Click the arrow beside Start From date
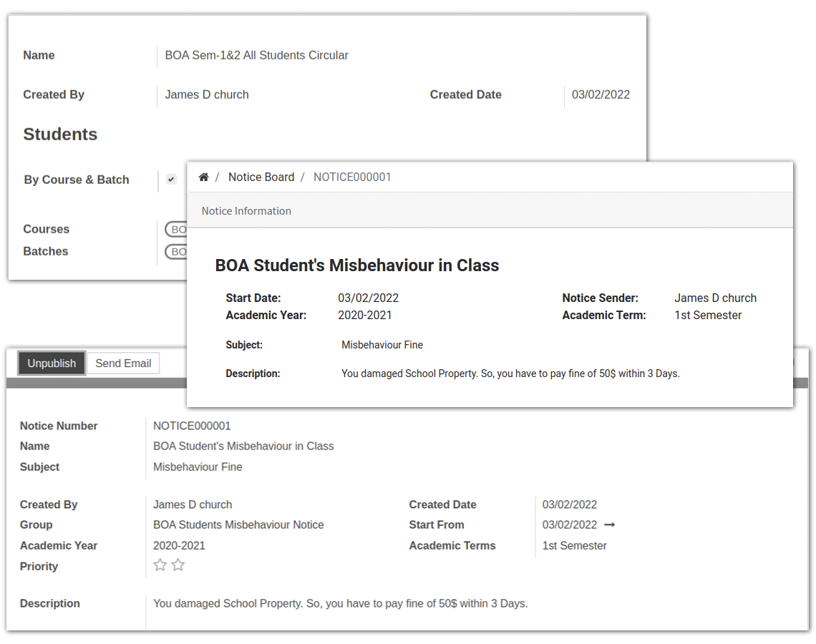Viewport: 816px width, 644px height. coord(610,525)
